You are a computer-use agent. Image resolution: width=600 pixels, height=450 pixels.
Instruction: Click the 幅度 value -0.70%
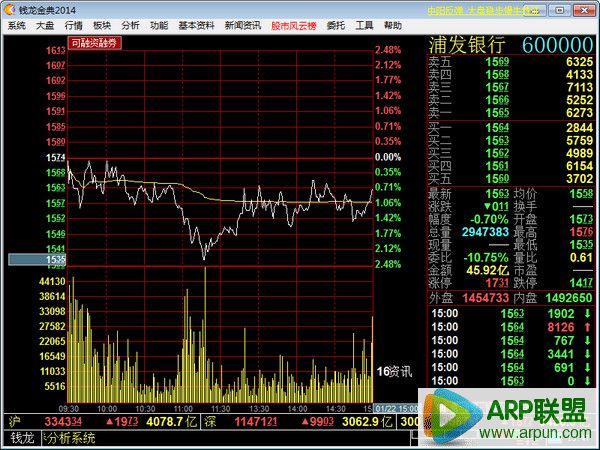pos(489,219)
